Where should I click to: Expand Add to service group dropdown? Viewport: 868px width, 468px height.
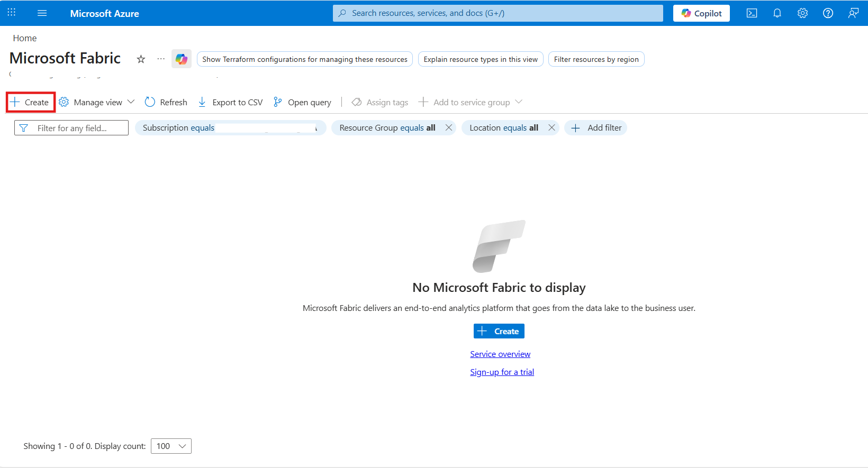point(471,102)
